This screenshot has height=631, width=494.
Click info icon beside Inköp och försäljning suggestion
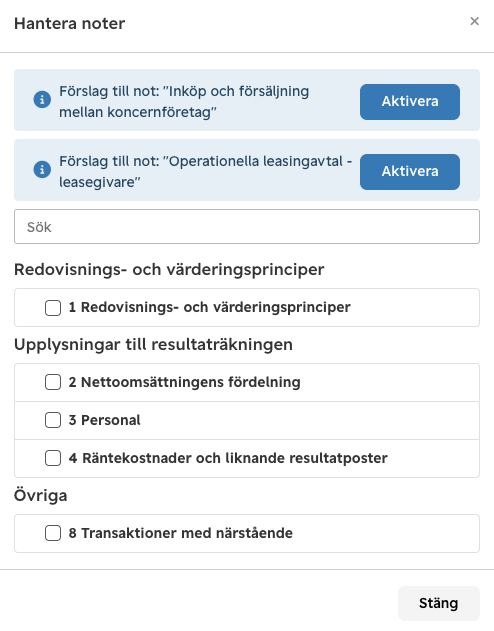[42, 99]
